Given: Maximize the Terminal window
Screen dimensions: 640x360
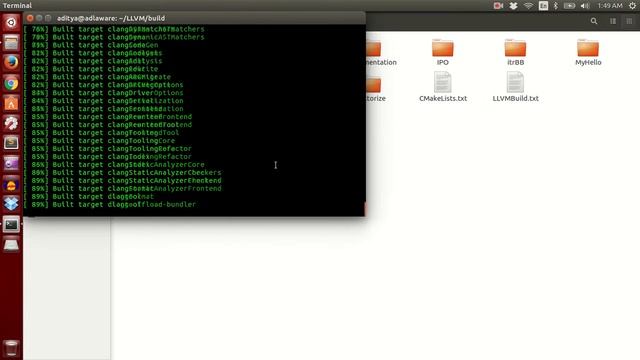Looking at the screenshot, I should (48, 18).
